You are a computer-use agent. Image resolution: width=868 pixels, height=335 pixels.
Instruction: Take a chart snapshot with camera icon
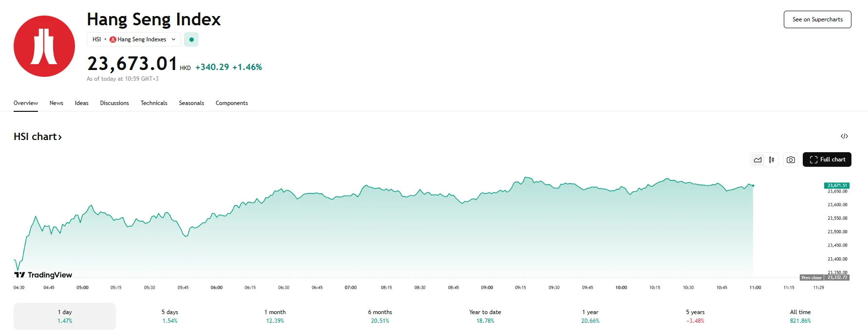tap(791, 159)
